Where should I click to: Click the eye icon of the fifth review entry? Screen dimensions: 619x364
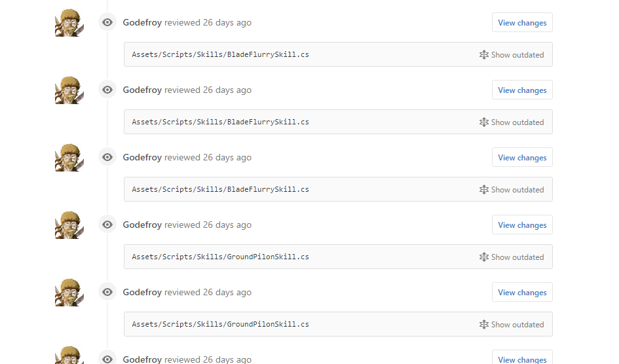coord(107,292)
